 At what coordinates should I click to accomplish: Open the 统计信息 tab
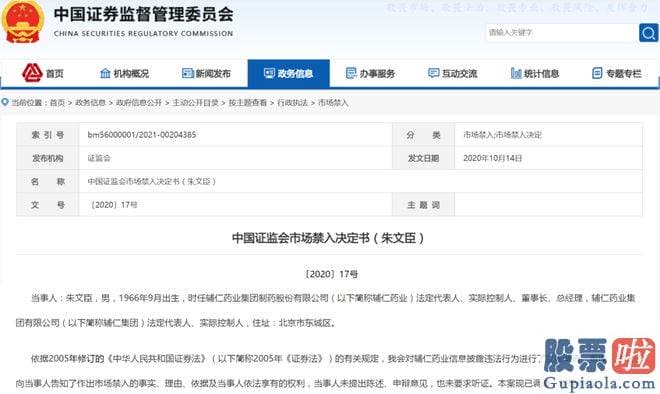click(x=535, y=74)
